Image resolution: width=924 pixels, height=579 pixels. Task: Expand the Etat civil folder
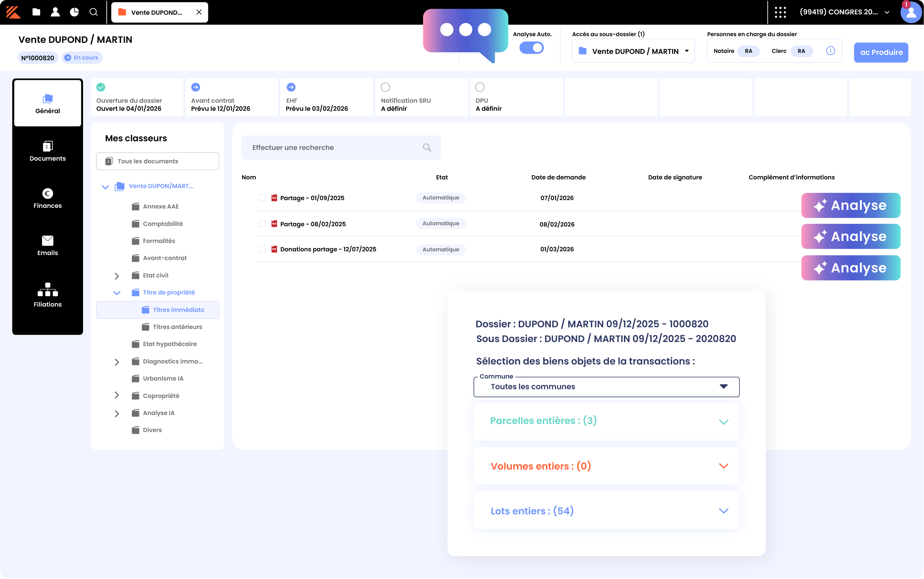click(x=117, y=276)
